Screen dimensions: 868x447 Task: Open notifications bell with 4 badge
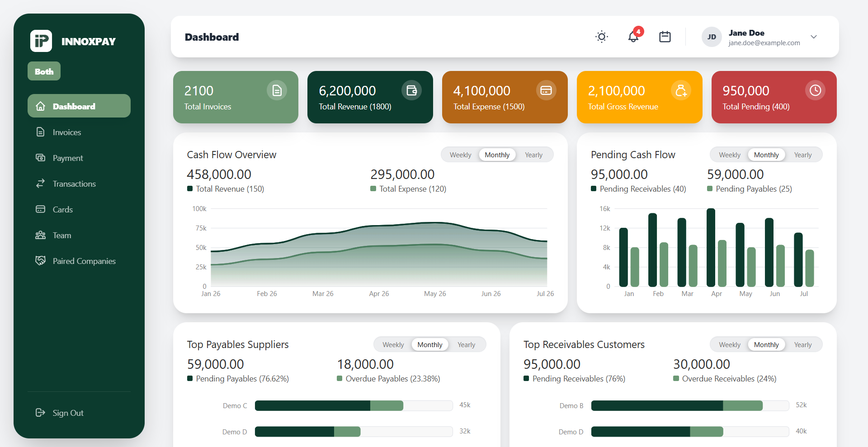[x=634, y=36]
